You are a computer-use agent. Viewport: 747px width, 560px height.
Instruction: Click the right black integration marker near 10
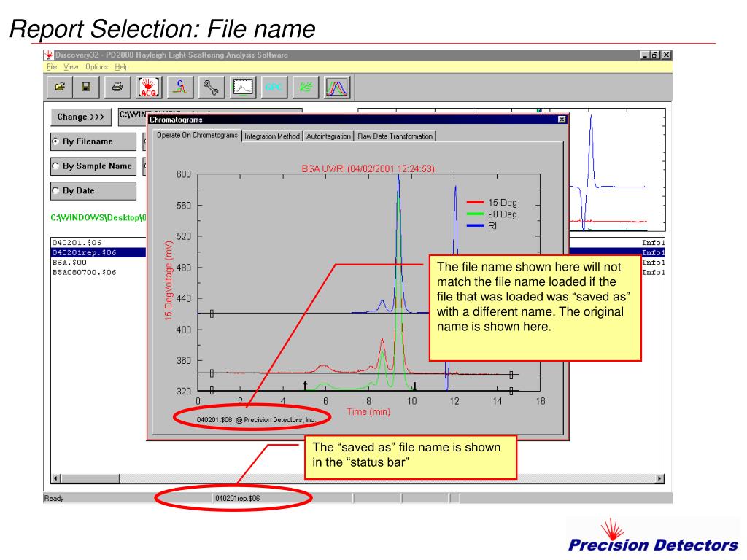[414, 386]
